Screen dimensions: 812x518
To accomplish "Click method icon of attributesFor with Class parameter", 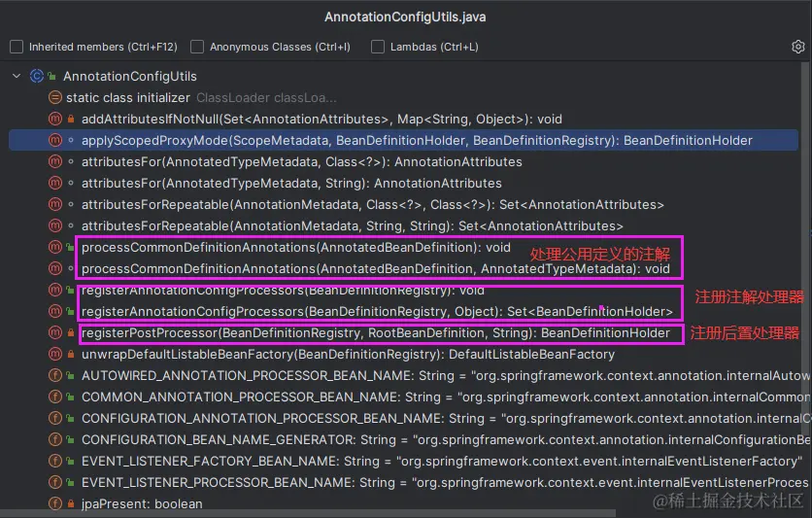I will [x=55, y=161].
